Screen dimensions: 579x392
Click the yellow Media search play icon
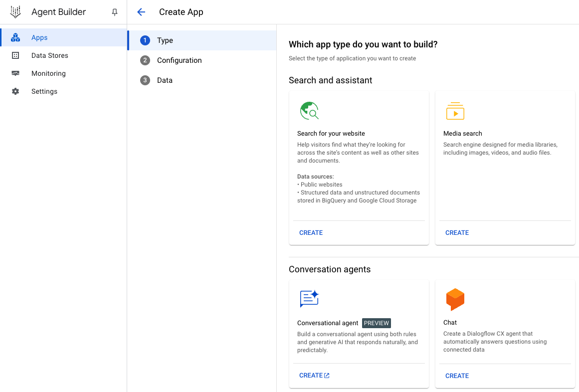pyautogui.click(x=455, y=111)
